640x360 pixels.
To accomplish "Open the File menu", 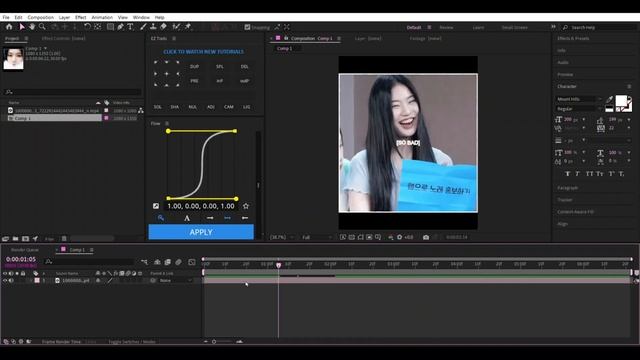I will coord(6,18).
